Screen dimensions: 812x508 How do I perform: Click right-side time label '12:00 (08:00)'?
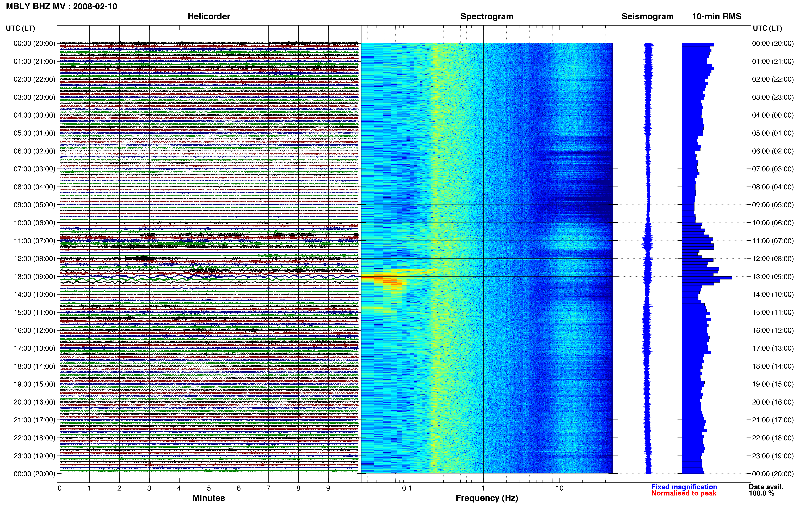click(773, 259)
